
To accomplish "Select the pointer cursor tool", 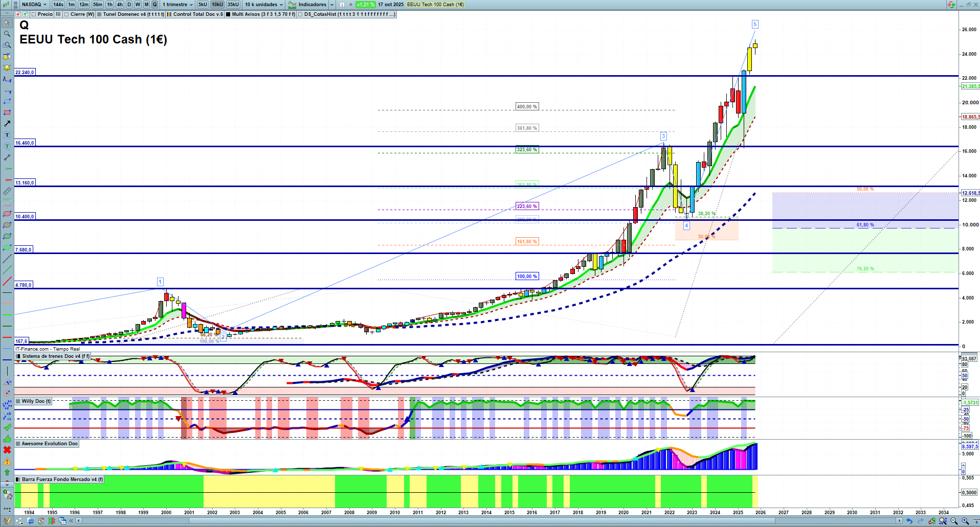I will pyautogui.click(x=7, y=22).
